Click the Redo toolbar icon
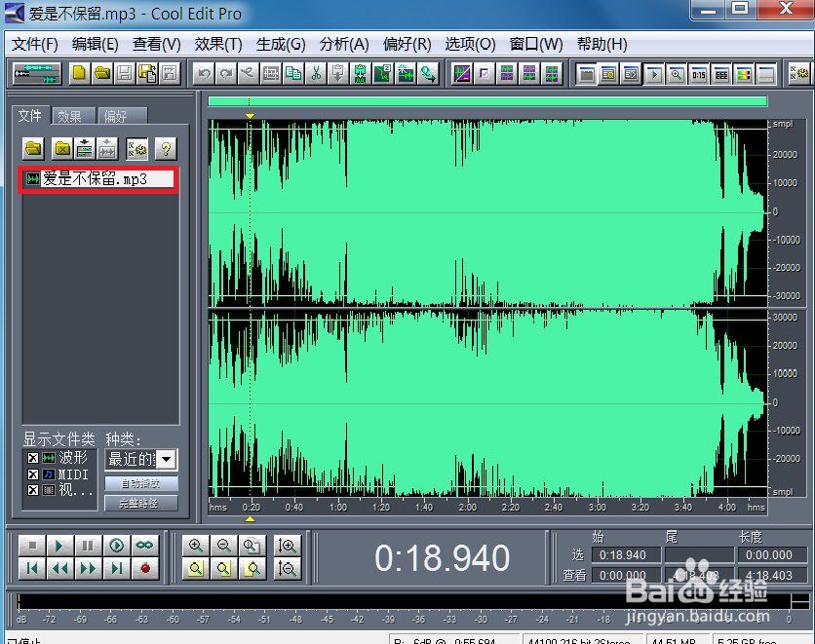815x644 pixels. pyautogui.click(x=226, y=74)
